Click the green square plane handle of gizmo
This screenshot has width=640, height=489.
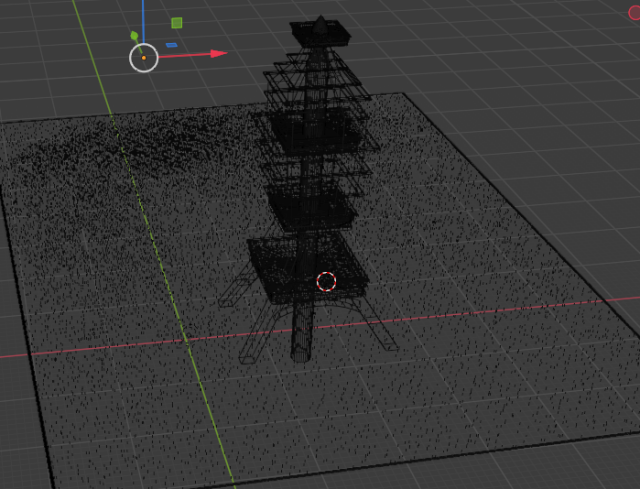[177, 23]
